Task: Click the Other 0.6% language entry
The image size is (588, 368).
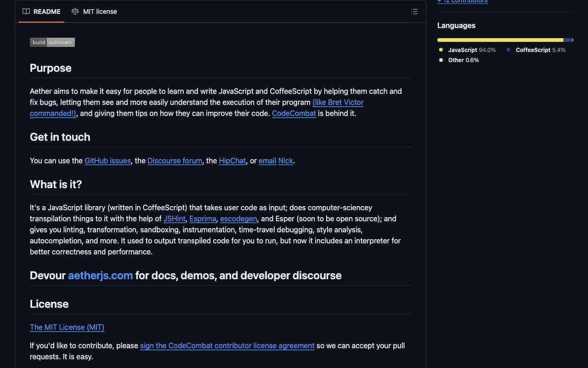Action: coord(458,60)
